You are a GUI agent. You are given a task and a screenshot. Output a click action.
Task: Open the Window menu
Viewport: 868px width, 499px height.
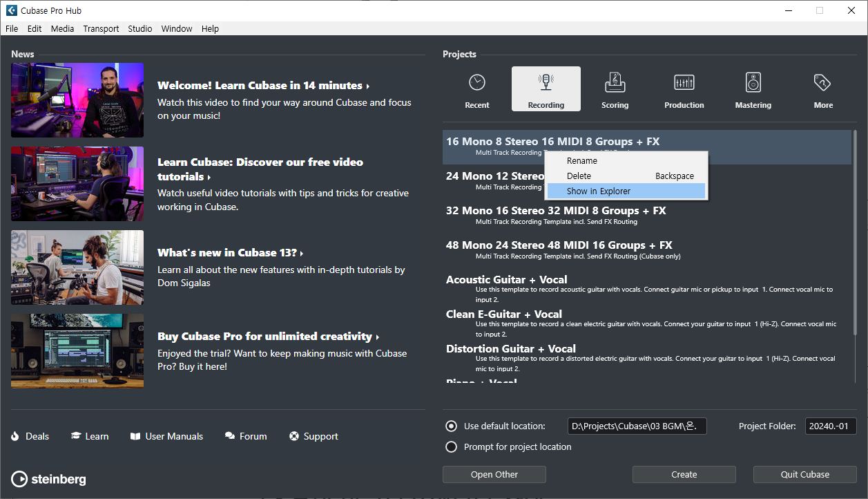(177, 28)
